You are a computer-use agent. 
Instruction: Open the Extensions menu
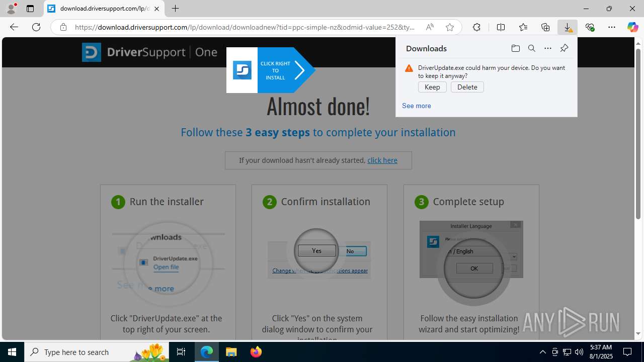[476, 27]
